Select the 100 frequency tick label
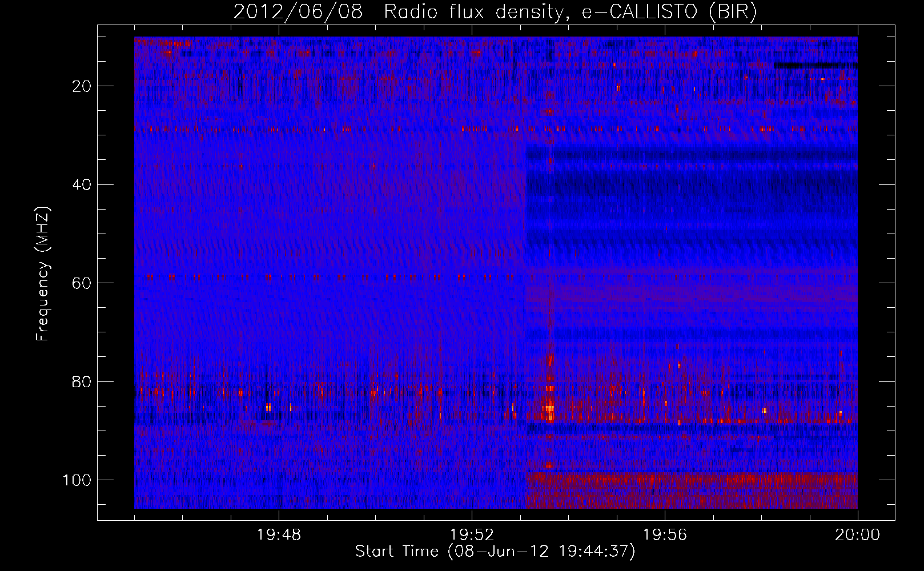The image size is (924, 571). click(x=78, y=480)
